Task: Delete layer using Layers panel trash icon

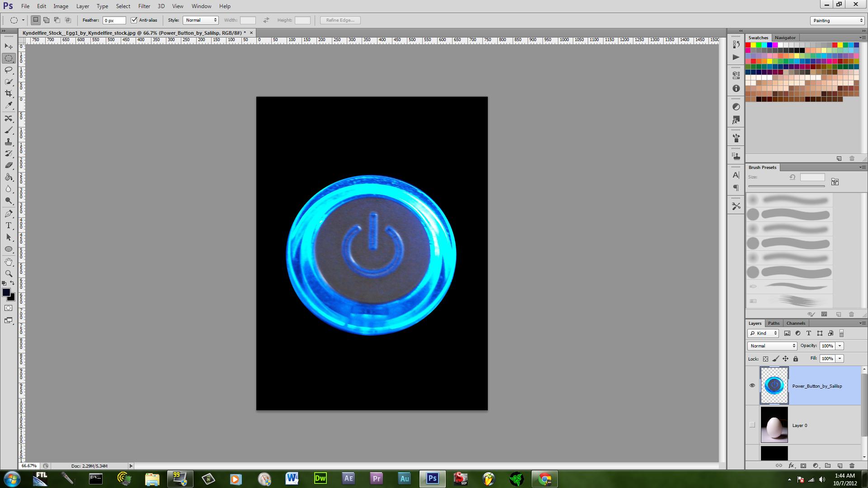Action: [x=852, y=465]
